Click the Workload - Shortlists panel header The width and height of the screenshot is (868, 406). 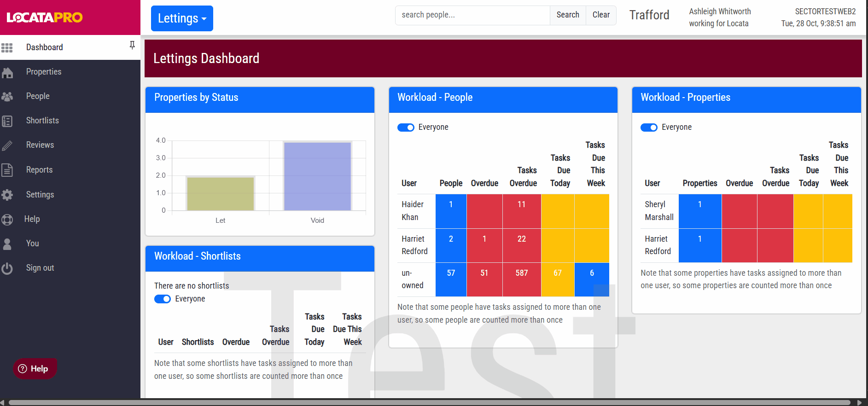point(260,259)
